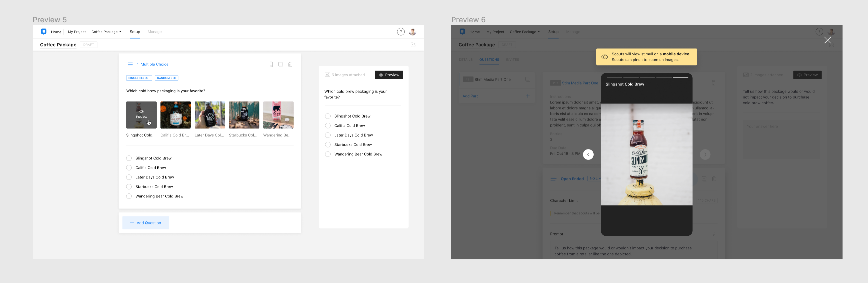Screen dimensions: 868x283
Task: Open Coffee Package dropdown in Preview 6
Action: tap(525, 32)
